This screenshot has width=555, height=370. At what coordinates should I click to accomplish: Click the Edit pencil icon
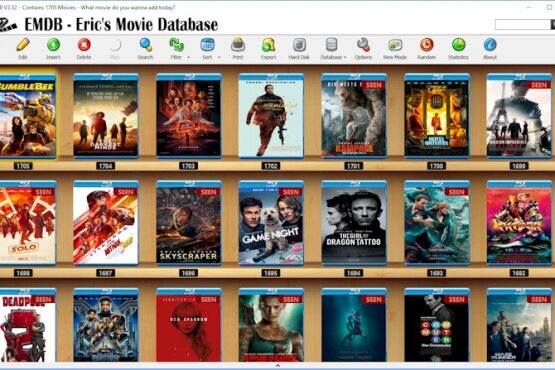point(23,45)
